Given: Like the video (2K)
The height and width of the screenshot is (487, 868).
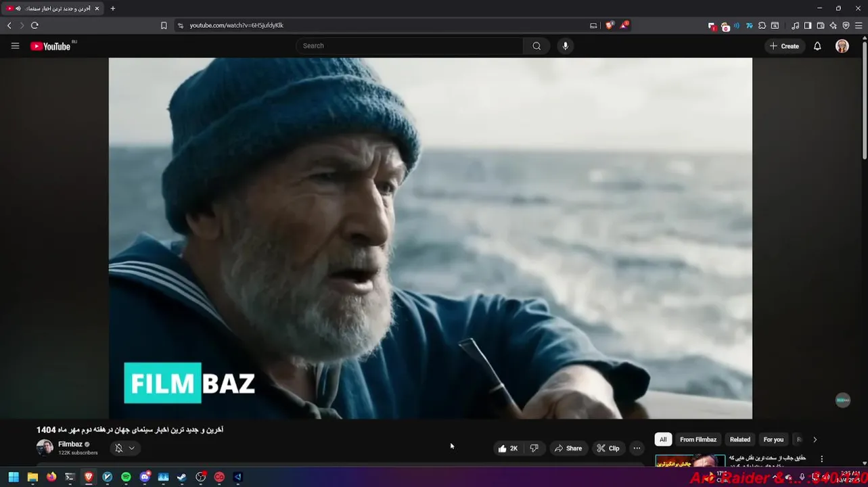Looking at the screenshot, I should point(507,448).
